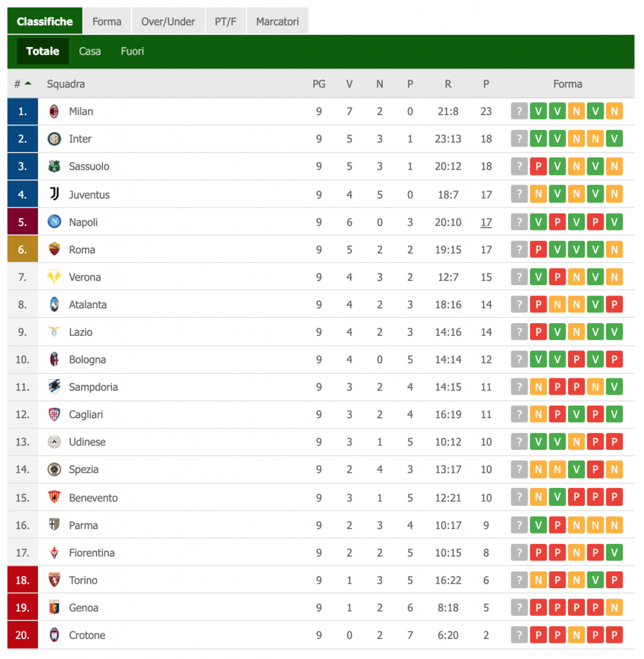Click the Lazio eagle crest icon
644x659 pixels.
[55, 332]
